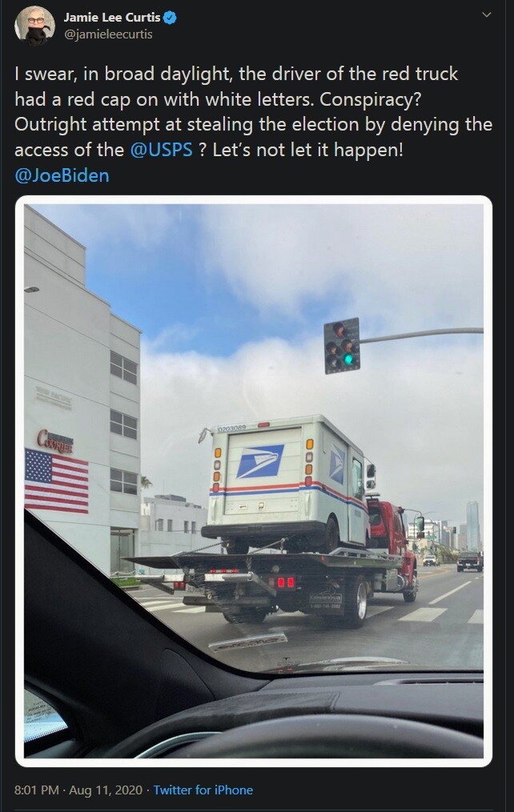Click the green traffic light in photo
Screen dimensions: 514x812
pyautogui.click(x=349, y=359)
